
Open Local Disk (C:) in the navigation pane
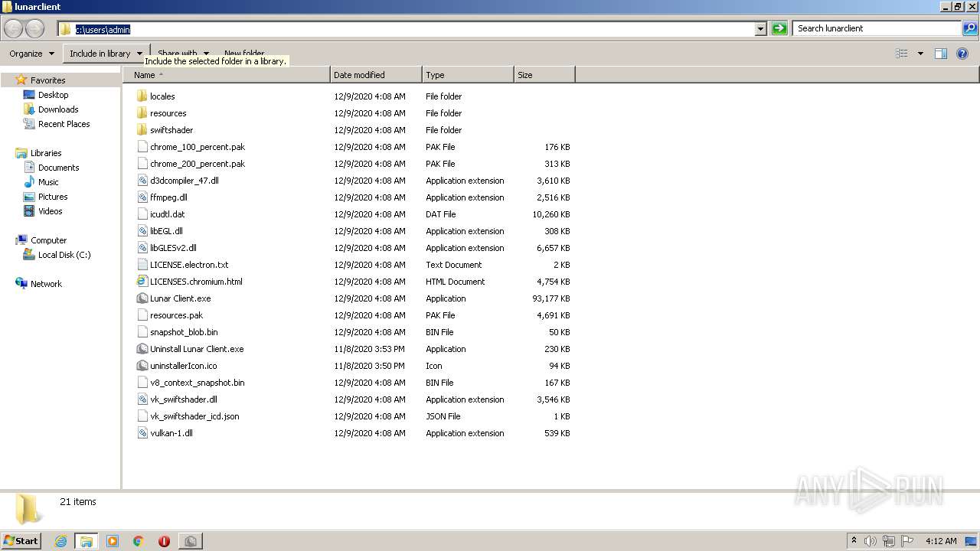pyautogui.click(x=64, y=255)
